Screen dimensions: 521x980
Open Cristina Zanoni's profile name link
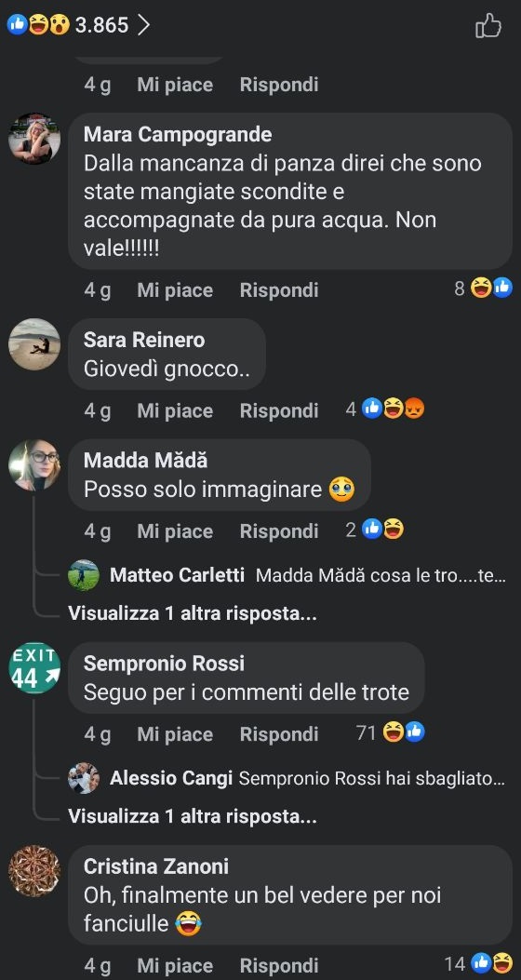(x=156, y=866)
